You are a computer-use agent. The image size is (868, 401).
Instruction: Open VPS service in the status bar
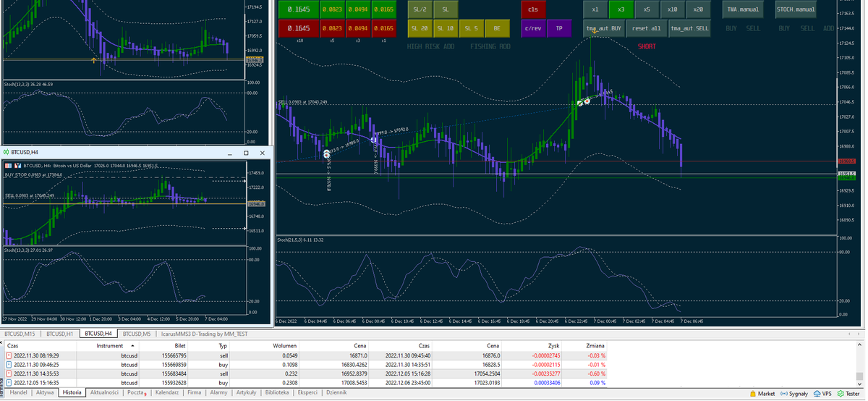coord(822,394)
